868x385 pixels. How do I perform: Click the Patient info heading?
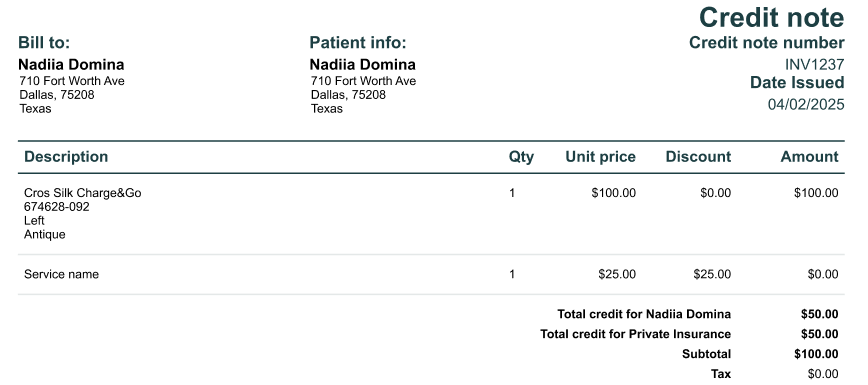pos(358,42)
